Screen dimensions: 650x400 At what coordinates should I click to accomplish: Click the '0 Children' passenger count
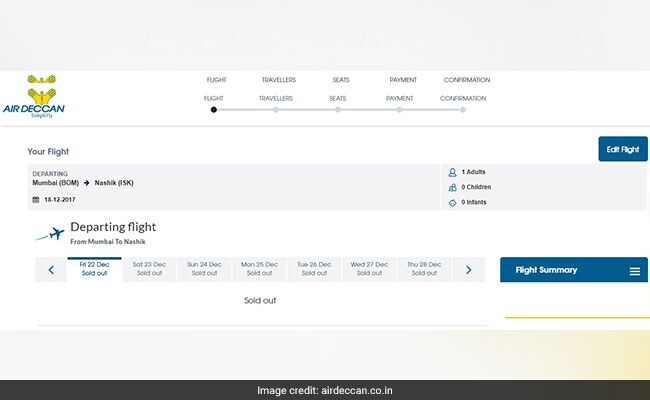[x=476, y=187]
